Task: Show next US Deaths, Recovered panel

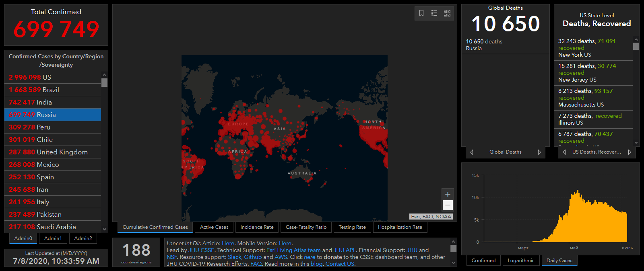Action: tap(630, 152)
